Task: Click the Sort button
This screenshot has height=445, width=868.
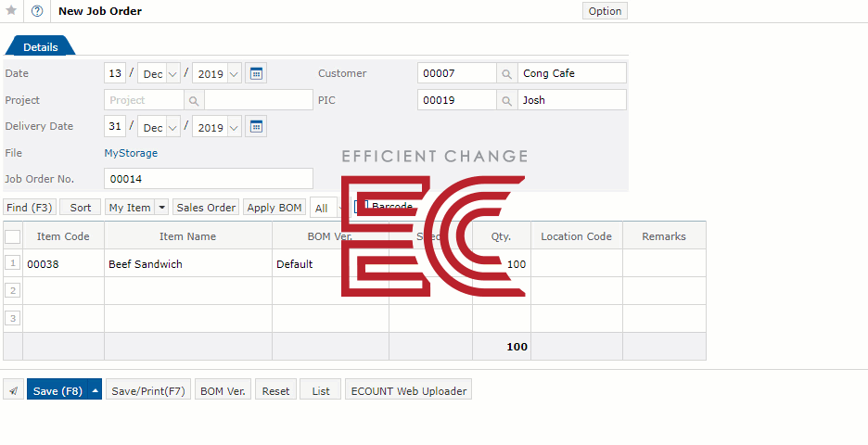Action: tap(81, 207)
